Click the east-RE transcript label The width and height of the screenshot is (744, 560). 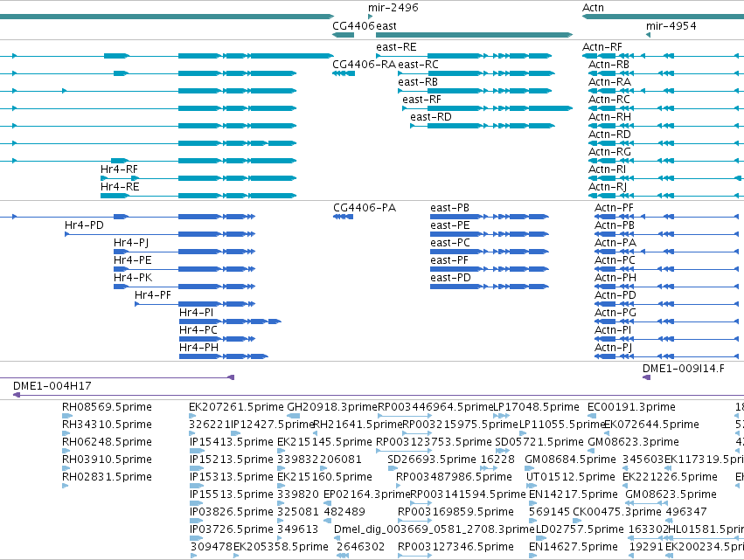click(396, 47)
